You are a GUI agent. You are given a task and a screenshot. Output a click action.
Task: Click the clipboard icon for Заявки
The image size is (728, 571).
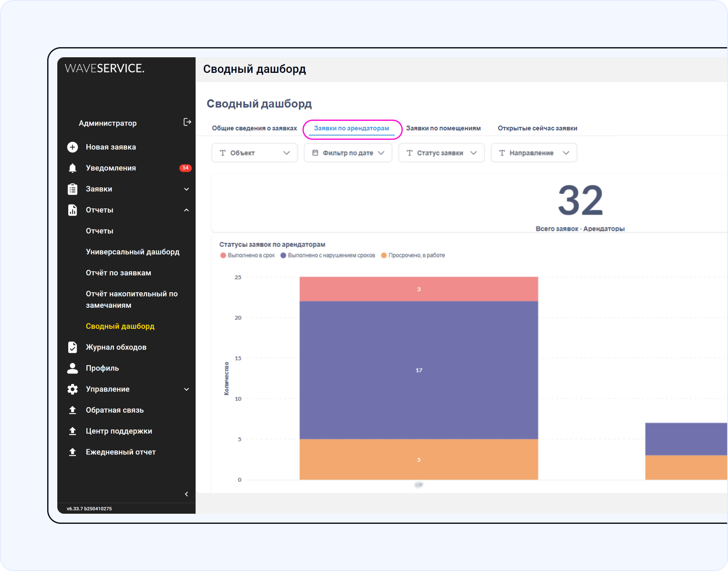[72, 189]
